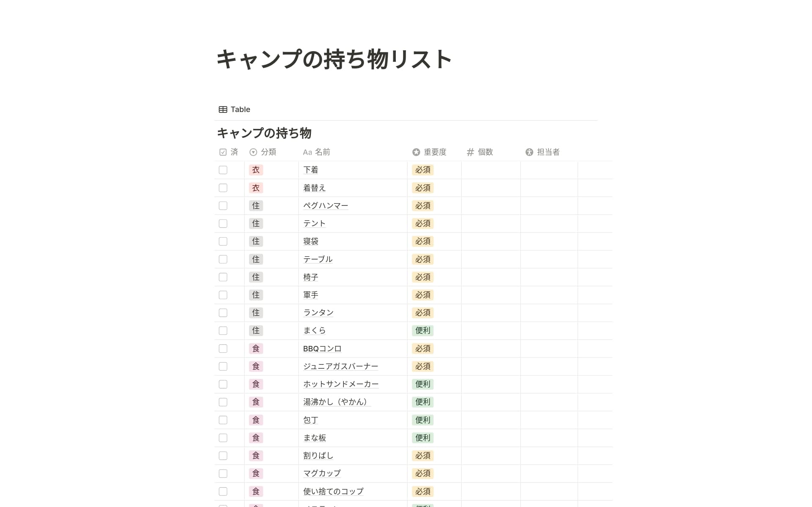The width and height of the screenshot is (812, 507).
Task: Click the Table view icon
Action: click(223, 110)
